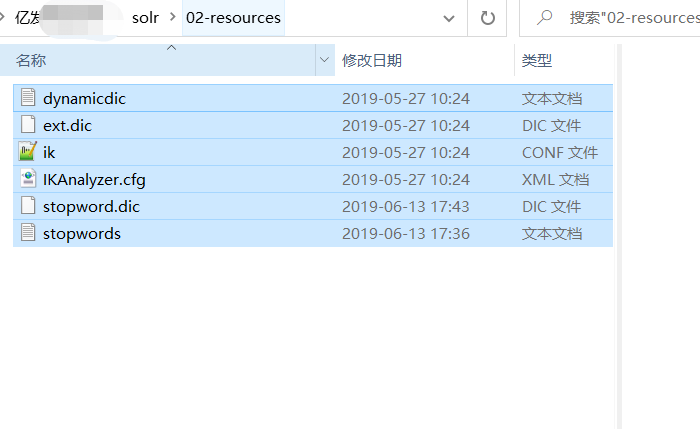
Task: Select the stopwords file name
Action: [82, 233]
